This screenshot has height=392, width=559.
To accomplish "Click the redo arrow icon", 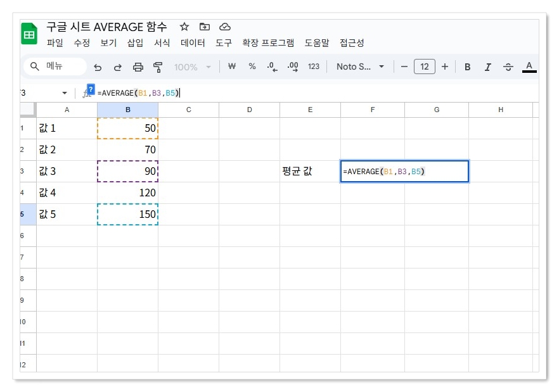I will pyautogui.click(x=118, y=67).
